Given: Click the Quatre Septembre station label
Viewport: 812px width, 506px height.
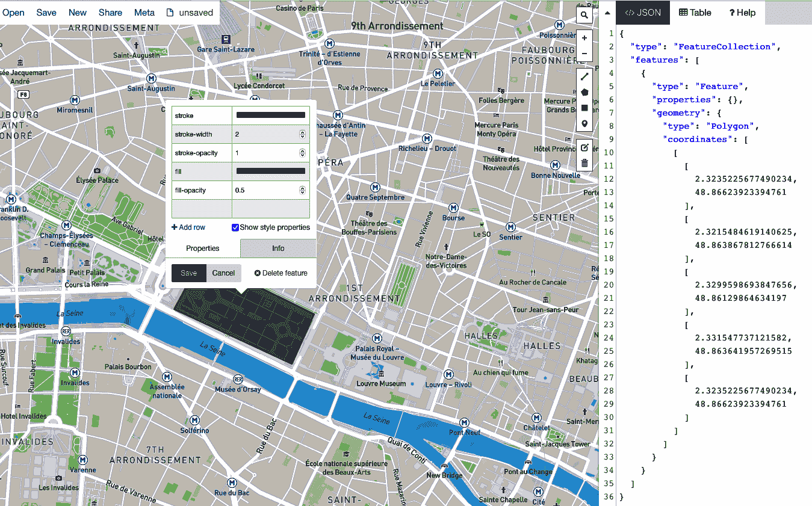Looking at the screenshot, I should pyautogui.click(x=376, y=197).
